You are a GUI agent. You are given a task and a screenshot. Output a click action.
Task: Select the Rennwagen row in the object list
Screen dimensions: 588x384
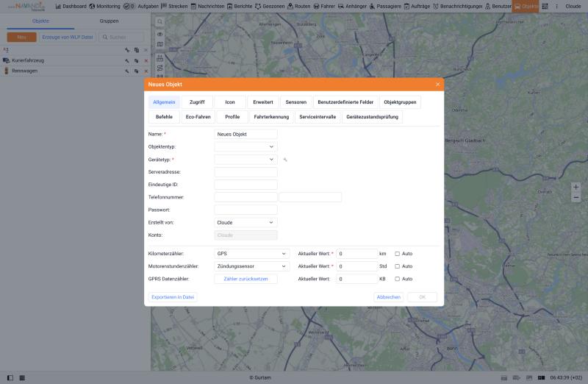click(x=75, y=71)
